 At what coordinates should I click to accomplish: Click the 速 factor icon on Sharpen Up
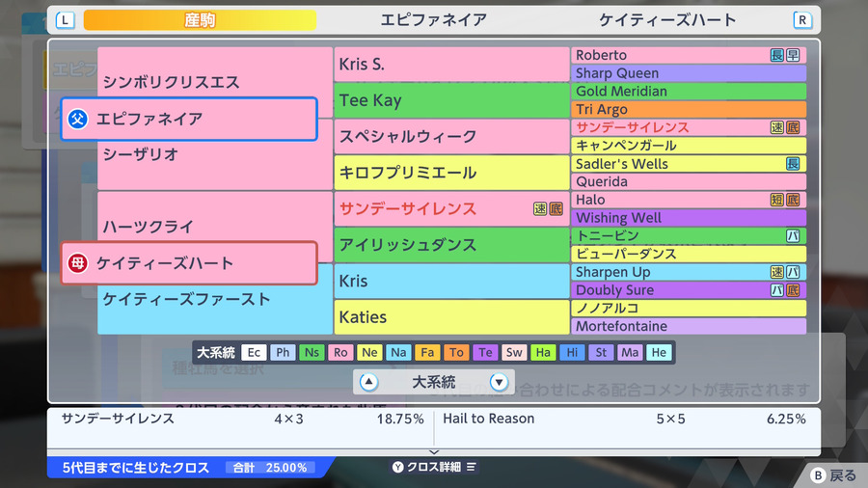click(x=777, y=272)
